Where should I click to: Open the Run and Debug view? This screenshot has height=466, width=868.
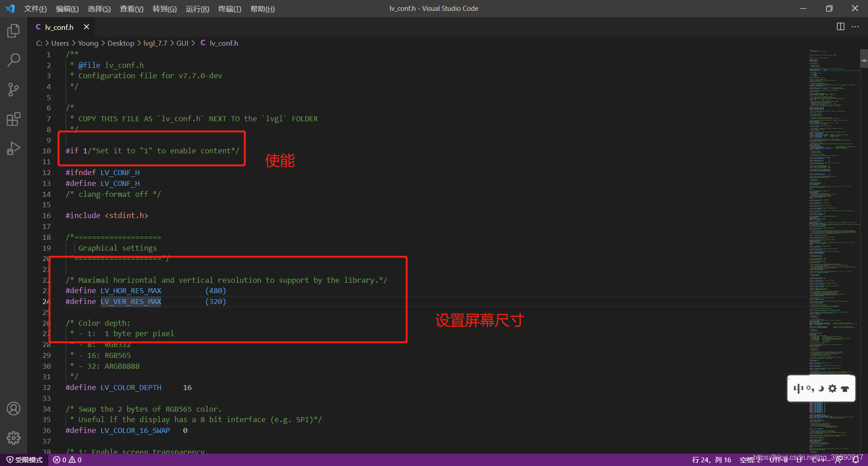tap(14, 148)
